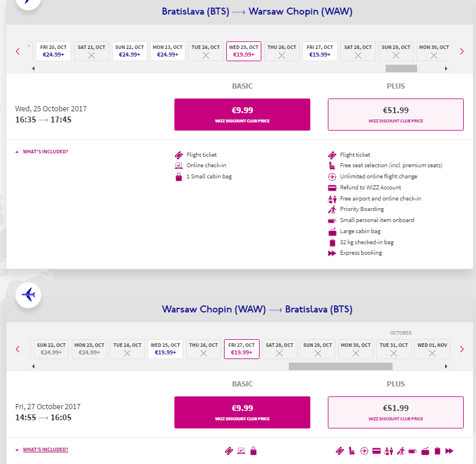Click the 32 kg checked-in bag icon
This screenshot has width=476, height=464.
[332, 242]
